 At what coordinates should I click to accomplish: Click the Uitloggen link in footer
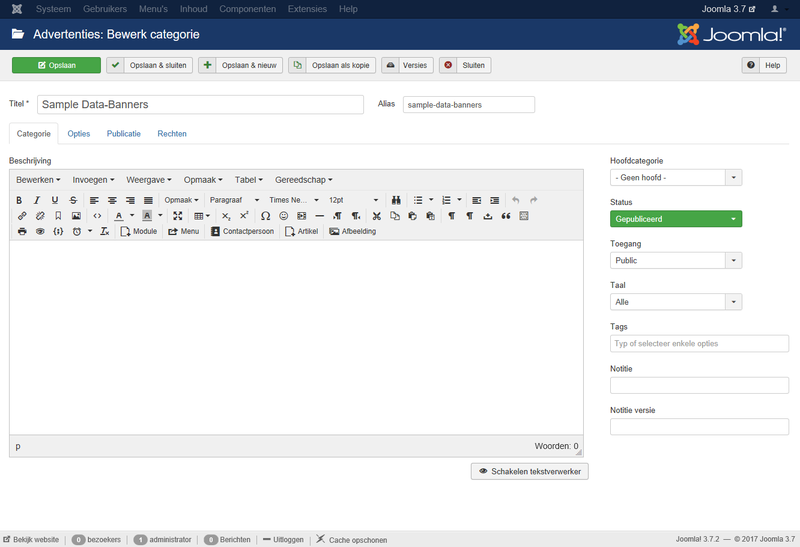pyautogui.click(x=283, y=540)
